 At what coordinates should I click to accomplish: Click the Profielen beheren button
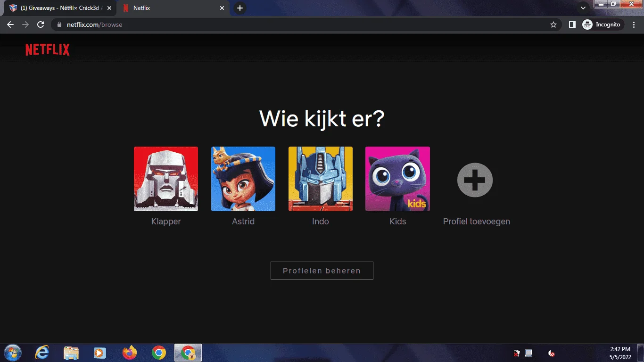click(x=322, y=271)
